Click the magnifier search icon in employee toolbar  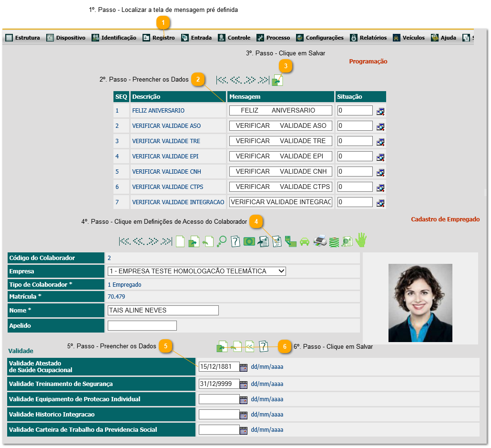pyautogui.click(x=222, y=241)
